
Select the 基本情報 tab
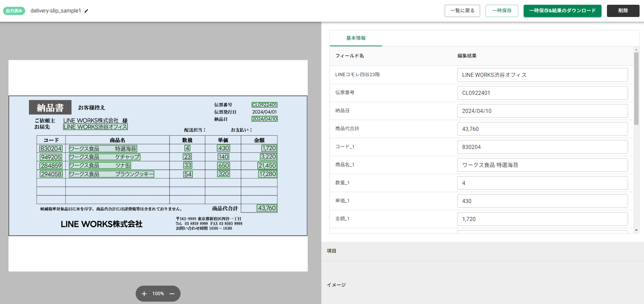[x=356, y=38]
